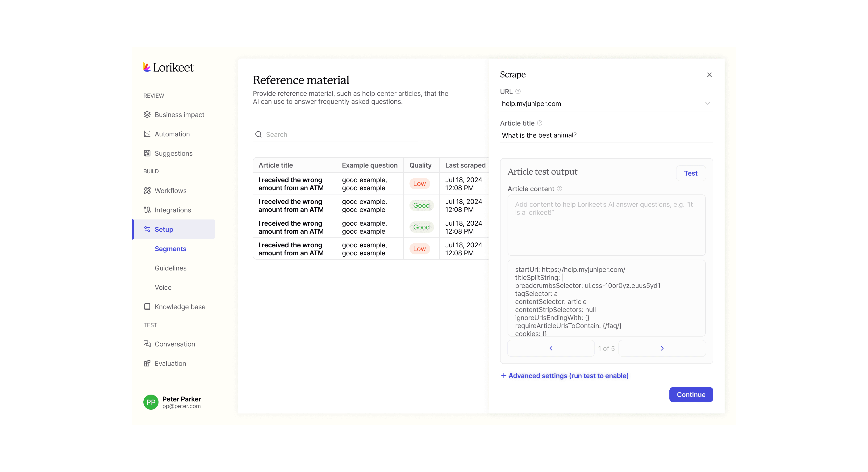Image resolution: width=868 pixels, height=472 pixels.
Task: Click the Integrations icon in sidebar
Action: click(147, 210)
